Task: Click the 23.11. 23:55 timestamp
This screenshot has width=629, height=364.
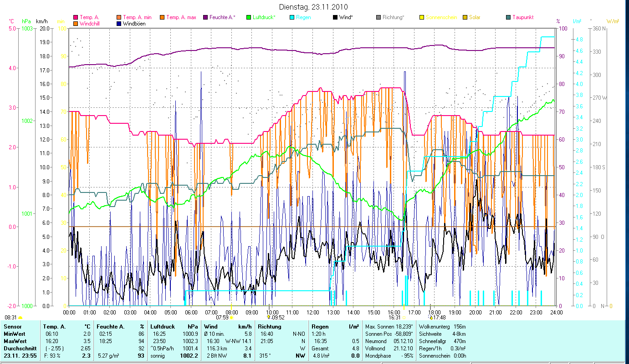Action: pos(19,356)
